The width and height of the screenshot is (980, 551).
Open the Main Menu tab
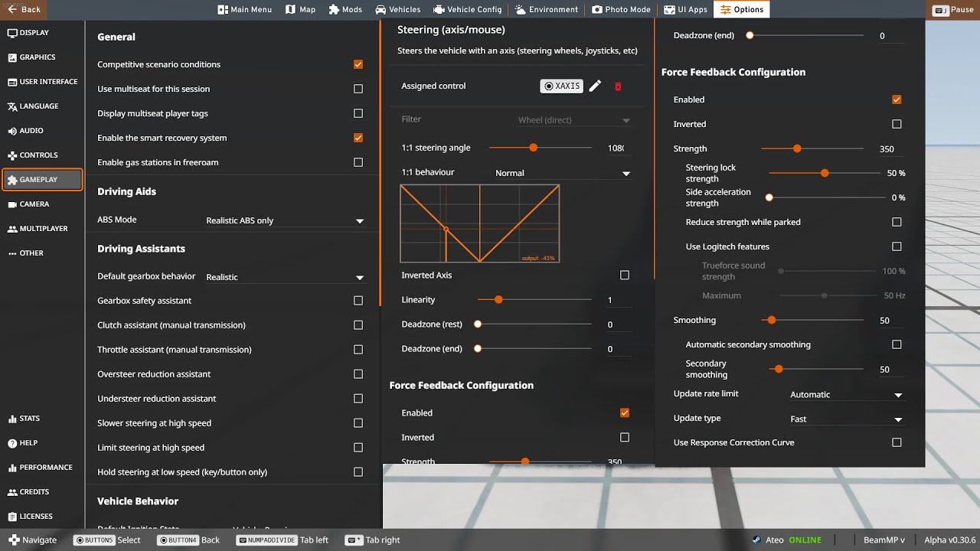click(244, 9)
